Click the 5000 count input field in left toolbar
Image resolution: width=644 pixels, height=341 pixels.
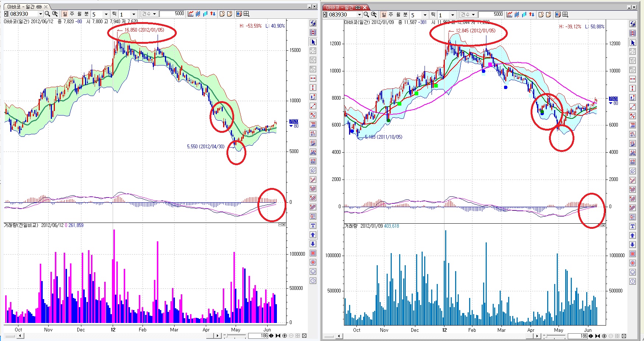pos(172,14)
